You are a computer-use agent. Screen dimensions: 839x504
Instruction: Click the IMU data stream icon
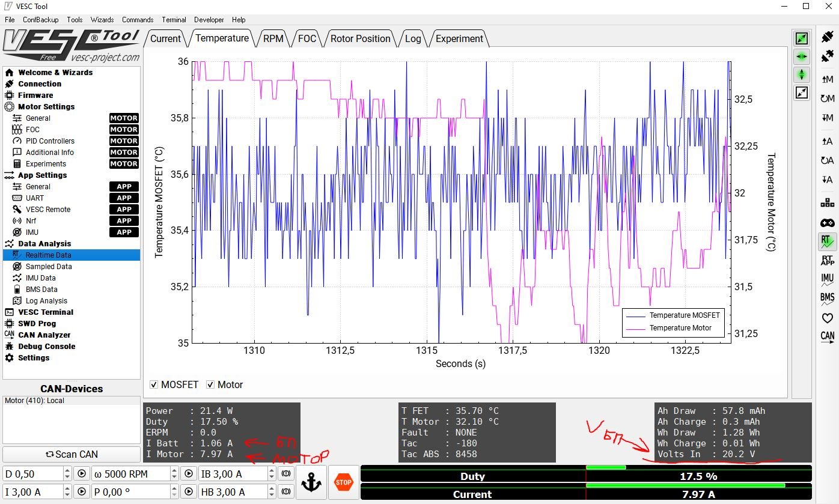point(828,279)
